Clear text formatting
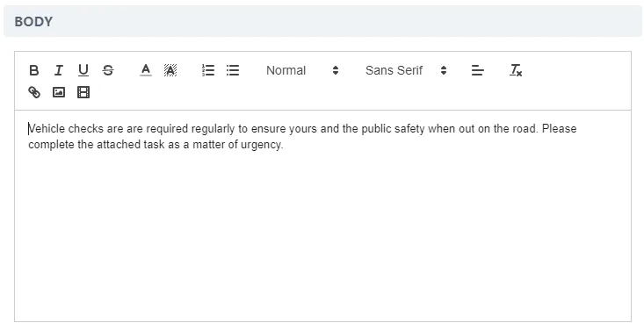The height and width of the screenshot is (330, 644). click(516, 70)
